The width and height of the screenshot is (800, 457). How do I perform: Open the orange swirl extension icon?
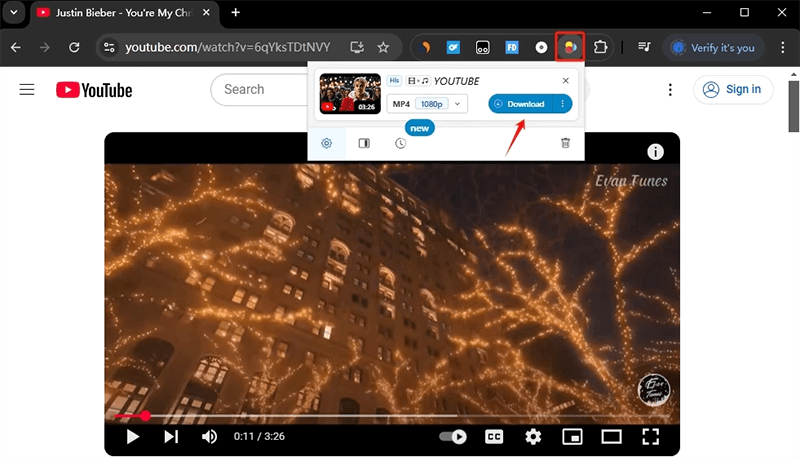tap(424, 47)
